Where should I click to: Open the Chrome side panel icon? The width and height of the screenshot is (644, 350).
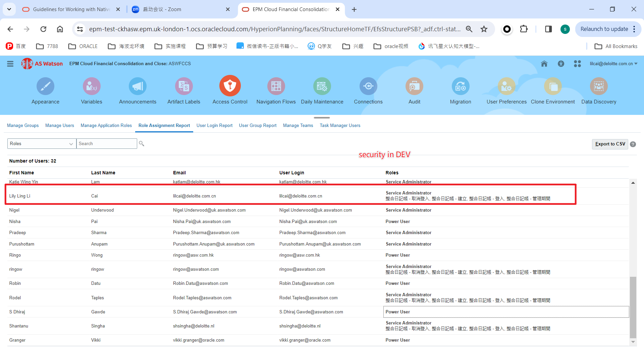coord(548,29)
